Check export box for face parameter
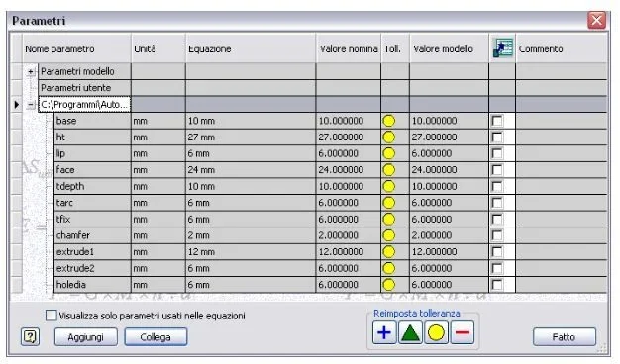Viewport: 620px width, 364px height. pos(497,170)
